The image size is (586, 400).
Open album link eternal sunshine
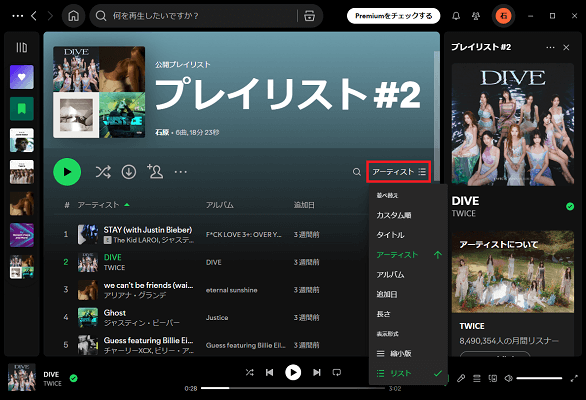(x=231, y=290)
